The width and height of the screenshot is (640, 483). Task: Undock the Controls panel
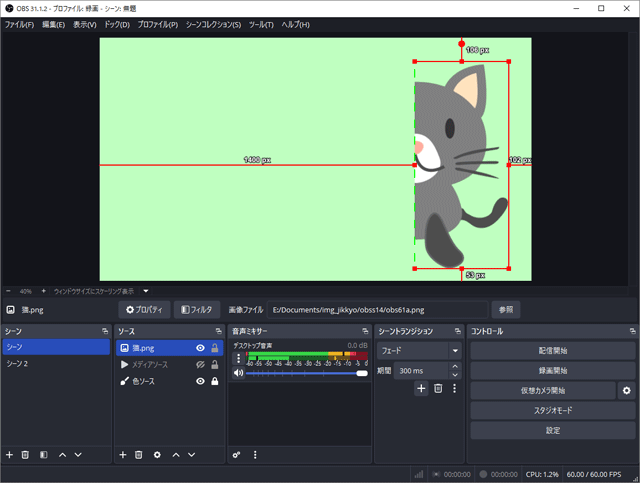coord(632,331)
